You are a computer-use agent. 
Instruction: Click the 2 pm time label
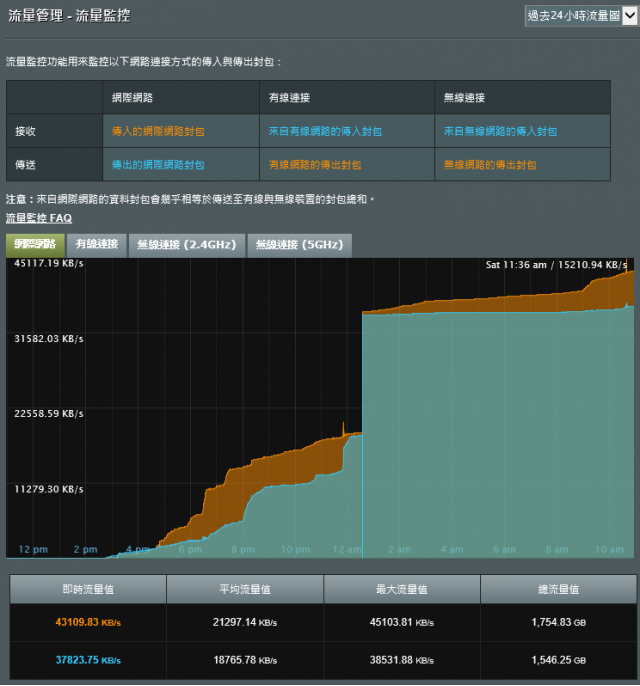click(x=85, y=550)
